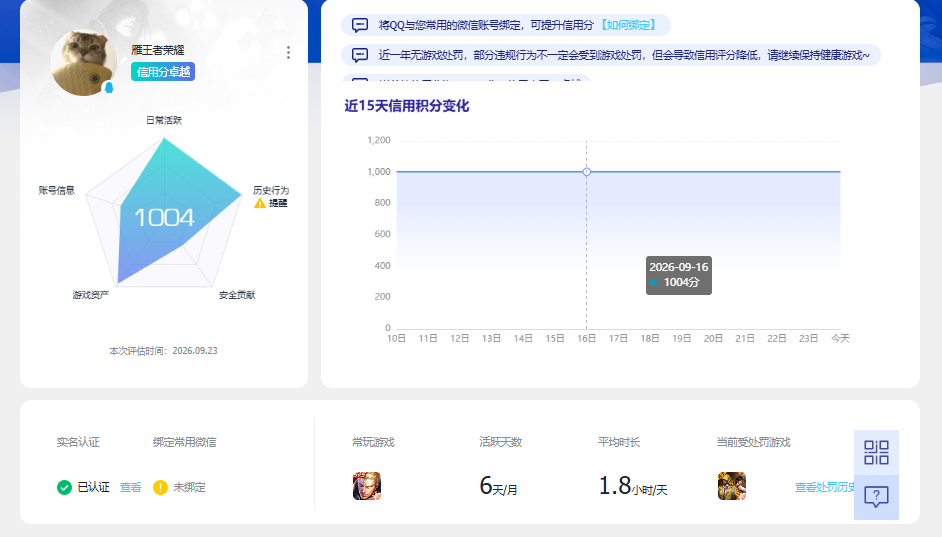Click the 1004 credit score number
The height and width of the screenshot is (537, 942).
(x=164, y=217)
